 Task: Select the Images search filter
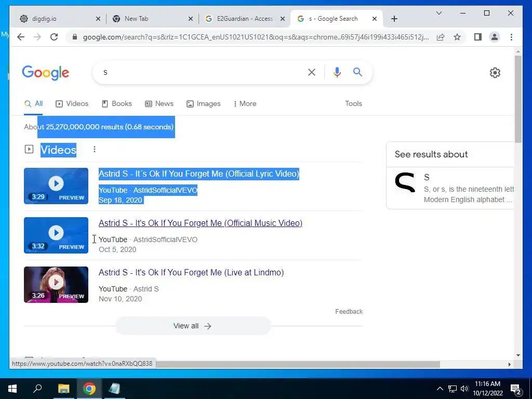point(204,104)
